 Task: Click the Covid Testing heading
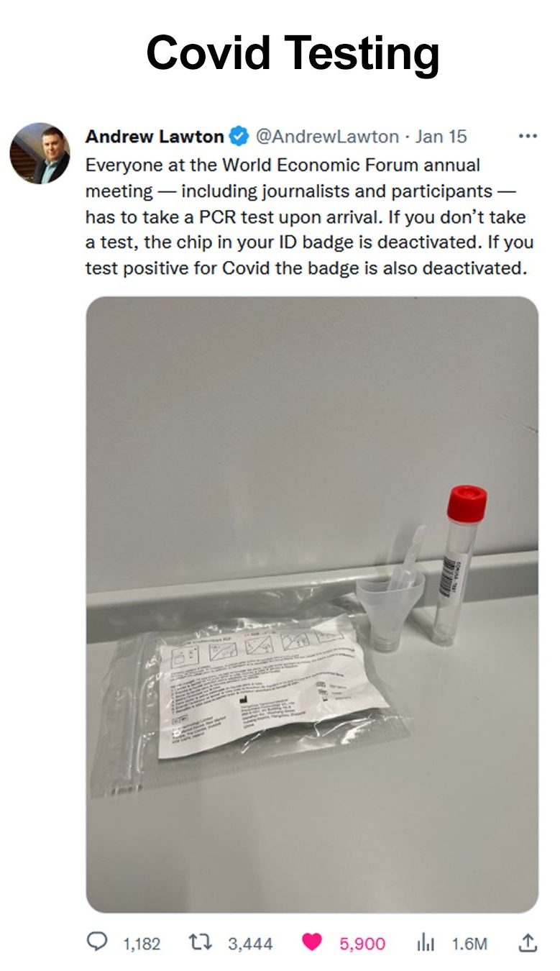(293, 53)
